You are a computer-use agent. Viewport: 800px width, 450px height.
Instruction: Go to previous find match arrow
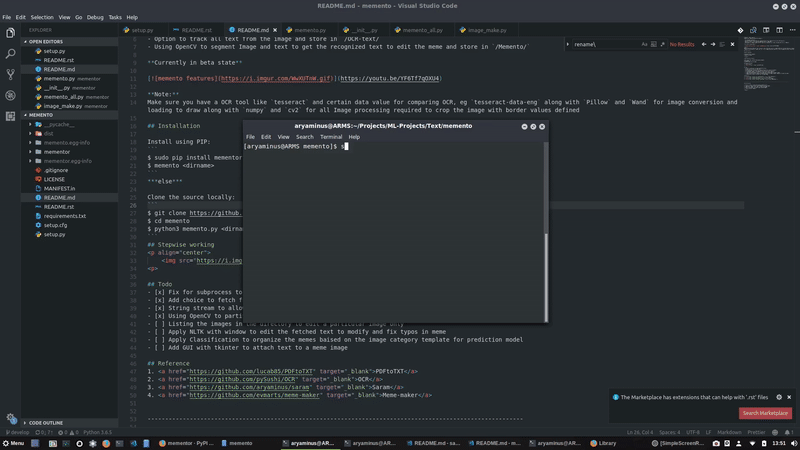704,44
